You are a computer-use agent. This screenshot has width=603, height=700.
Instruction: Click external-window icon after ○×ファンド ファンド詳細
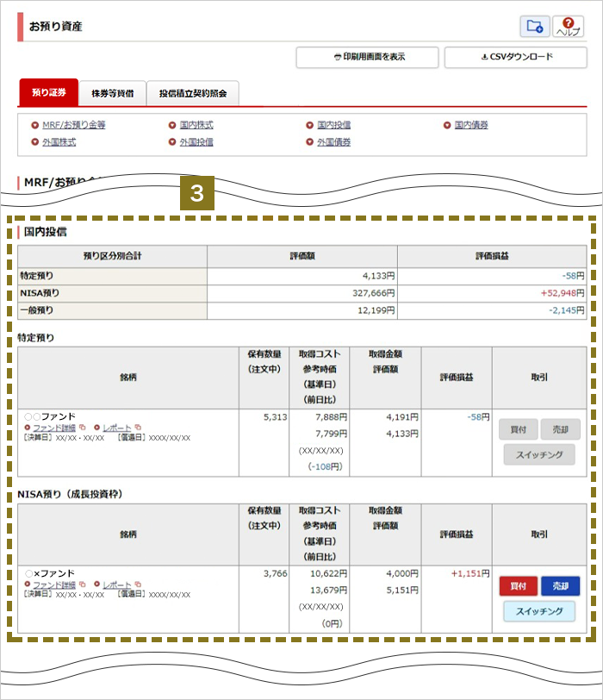82,584
